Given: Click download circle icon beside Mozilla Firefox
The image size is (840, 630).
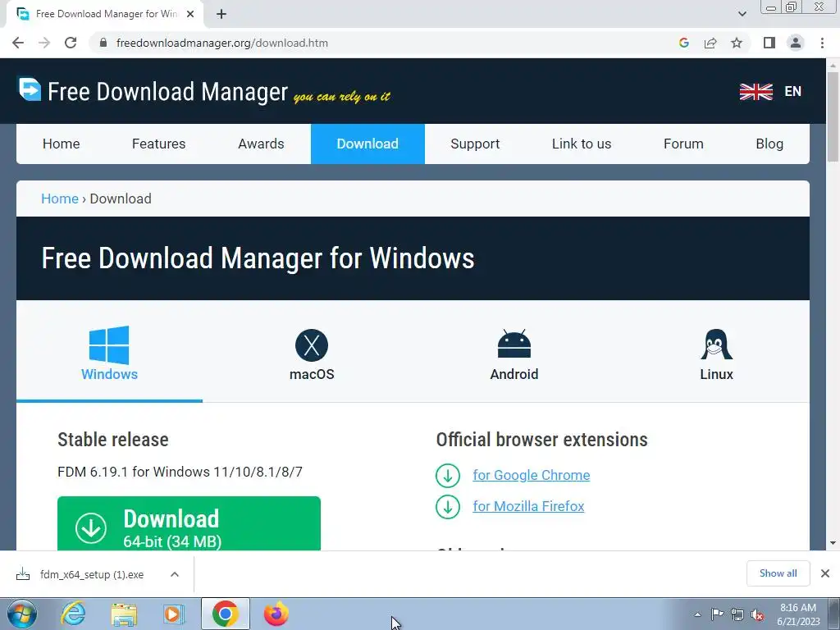Looking at the screenshot, I should coord(447,506).
